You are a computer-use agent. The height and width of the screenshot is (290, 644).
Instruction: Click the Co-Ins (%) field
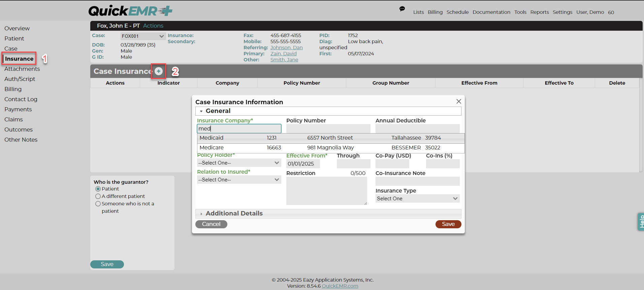coord(443,164)
